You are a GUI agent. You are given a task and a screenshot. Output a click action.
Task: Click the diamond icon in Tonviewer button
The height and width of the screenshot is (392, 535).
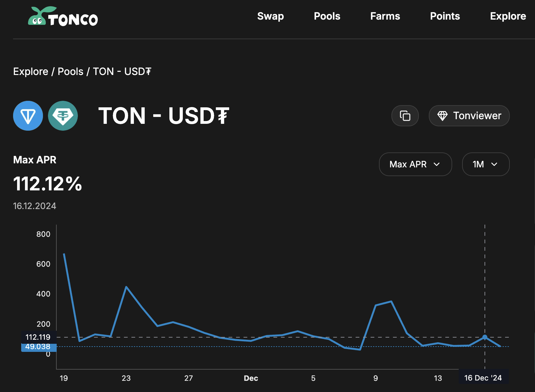442,116
